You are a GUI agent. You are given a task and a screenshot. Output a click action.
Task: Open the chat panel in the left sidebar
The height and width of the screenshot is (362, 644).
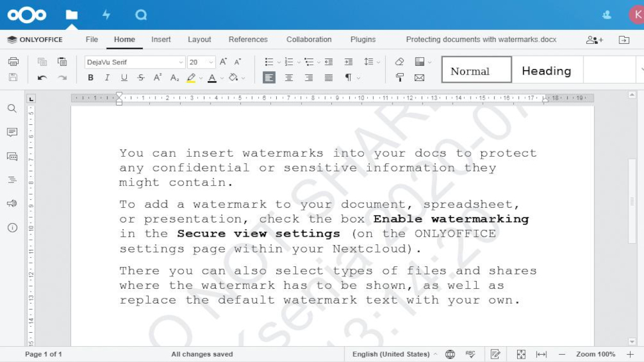13,157
